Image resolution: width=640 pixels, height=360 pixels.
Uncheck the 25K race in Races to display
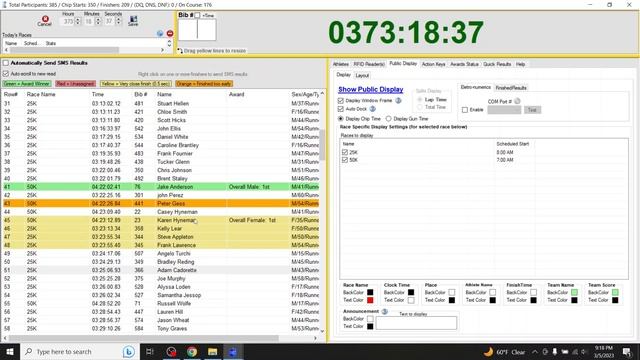(x=345, y=152)
